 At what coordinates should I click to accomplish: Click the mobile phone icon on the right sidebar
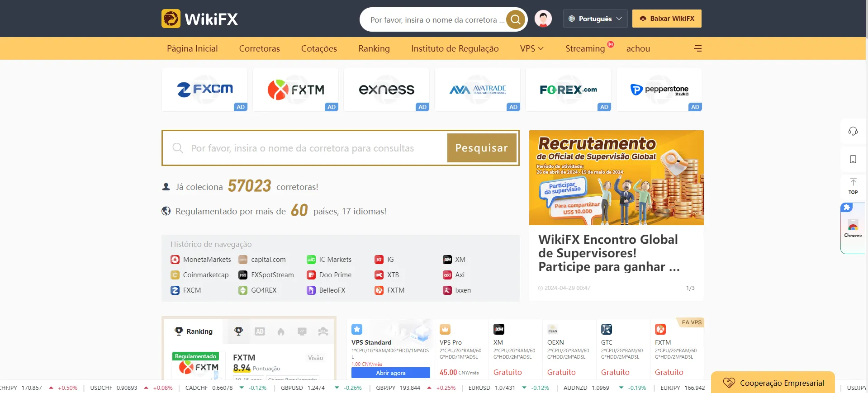(853, 159)
